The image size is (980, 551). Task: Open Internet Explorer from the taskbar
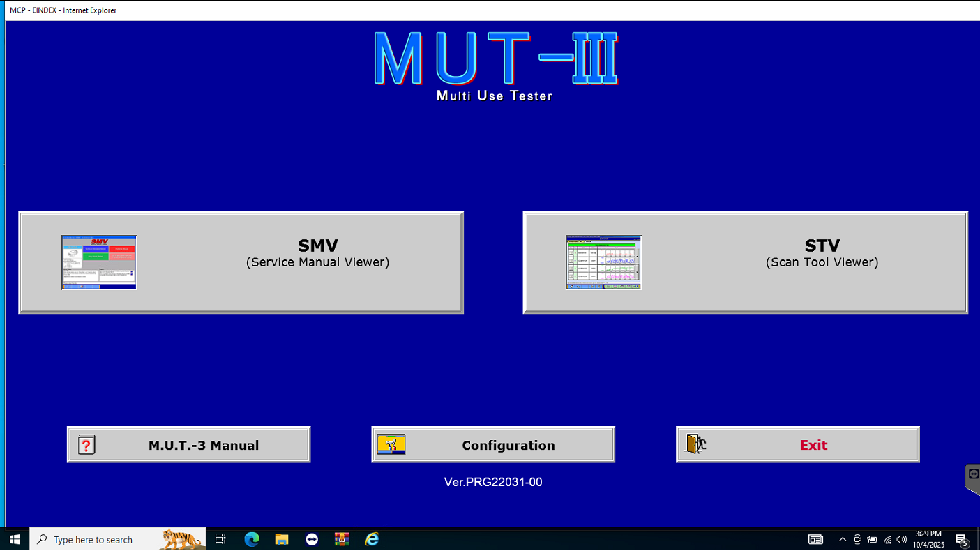click(372, 538)
